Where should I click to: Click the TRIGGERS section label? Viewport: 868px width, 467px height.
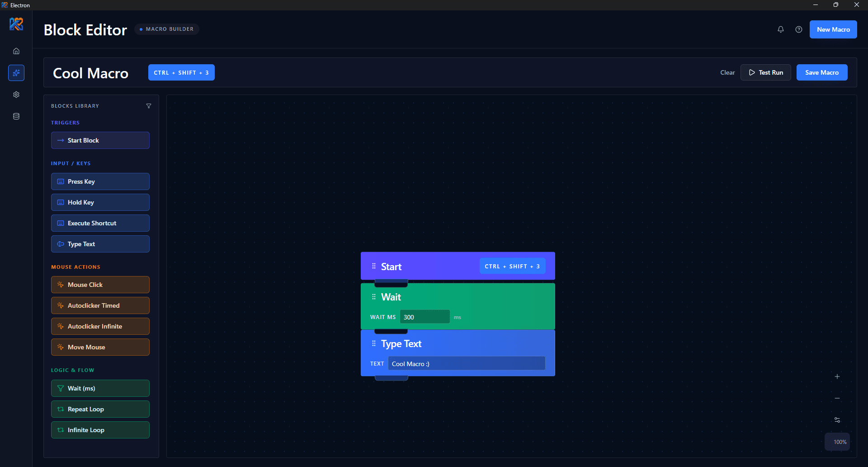pos(65,123)
